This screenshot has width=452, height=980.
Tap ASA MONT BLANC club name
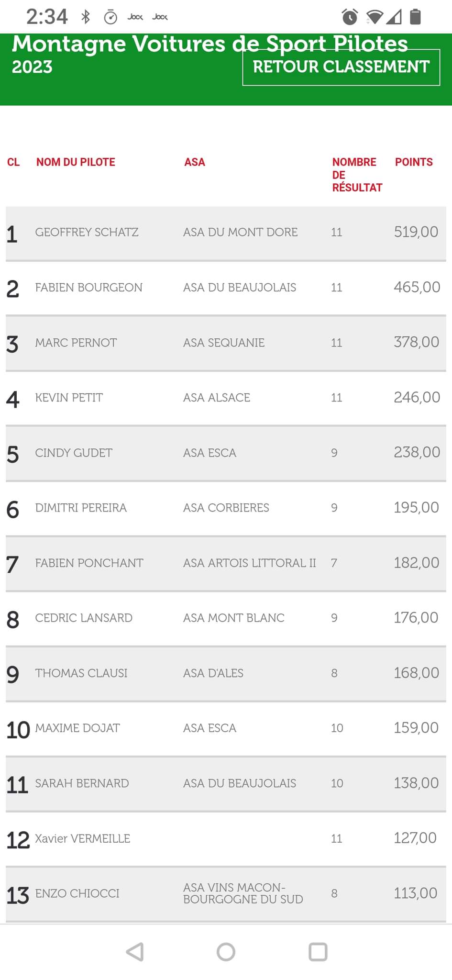coord(233,618)
